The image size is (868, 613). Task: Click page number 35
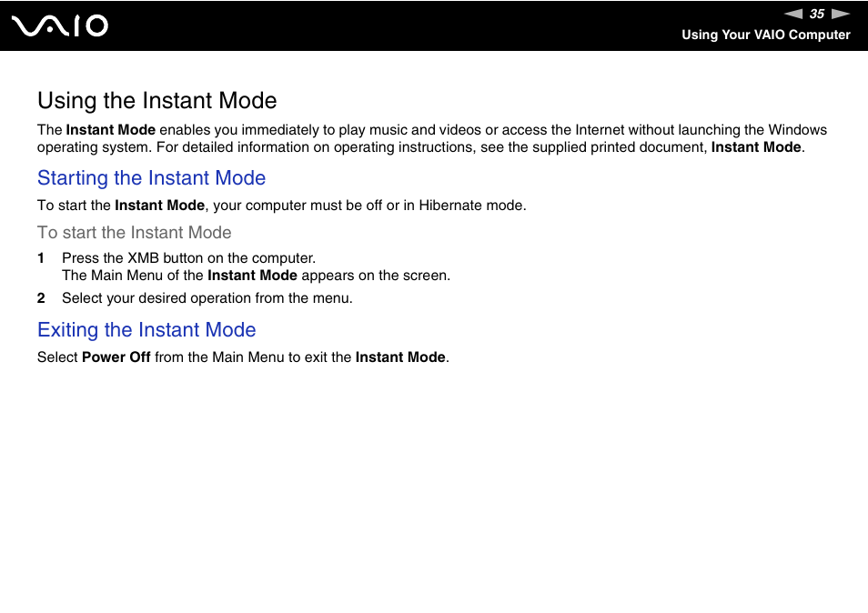(816, 14)
